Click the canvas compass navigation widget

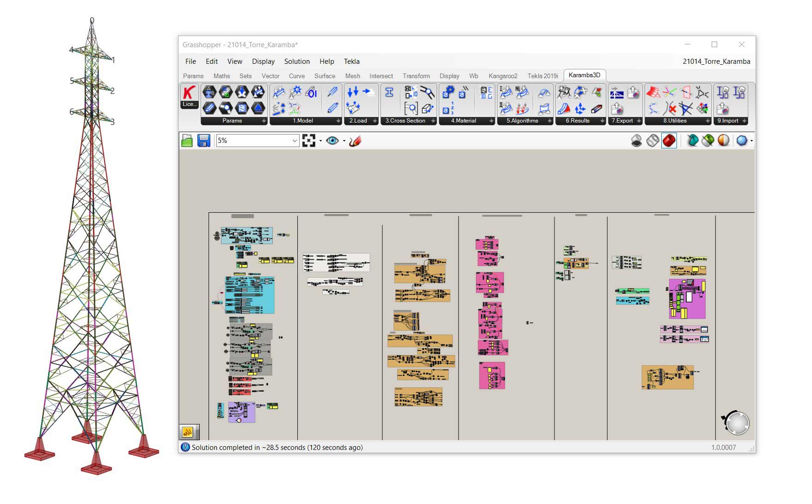point(736,423)
